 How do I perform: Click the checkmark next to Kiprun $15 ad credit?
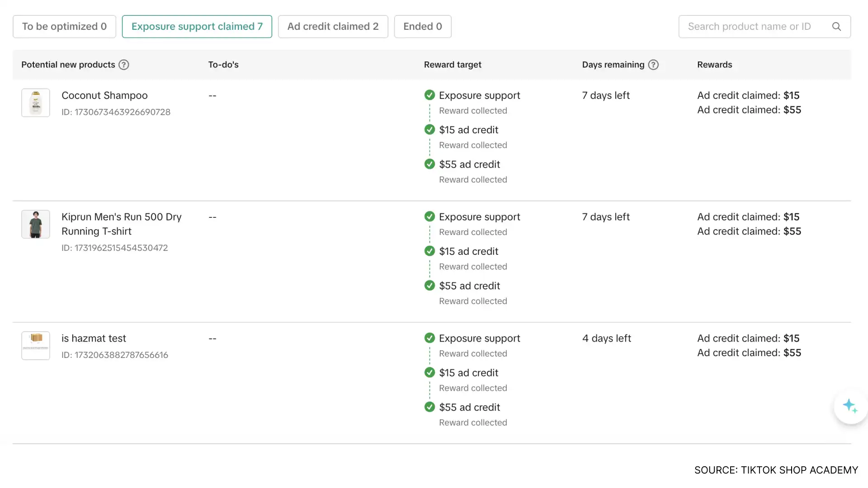429,251
